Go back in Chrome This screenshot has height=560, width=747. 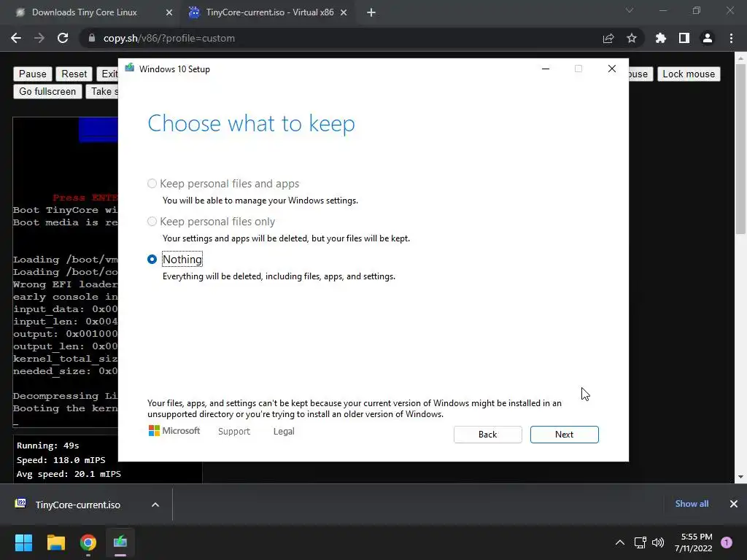[x=16, y=38]
